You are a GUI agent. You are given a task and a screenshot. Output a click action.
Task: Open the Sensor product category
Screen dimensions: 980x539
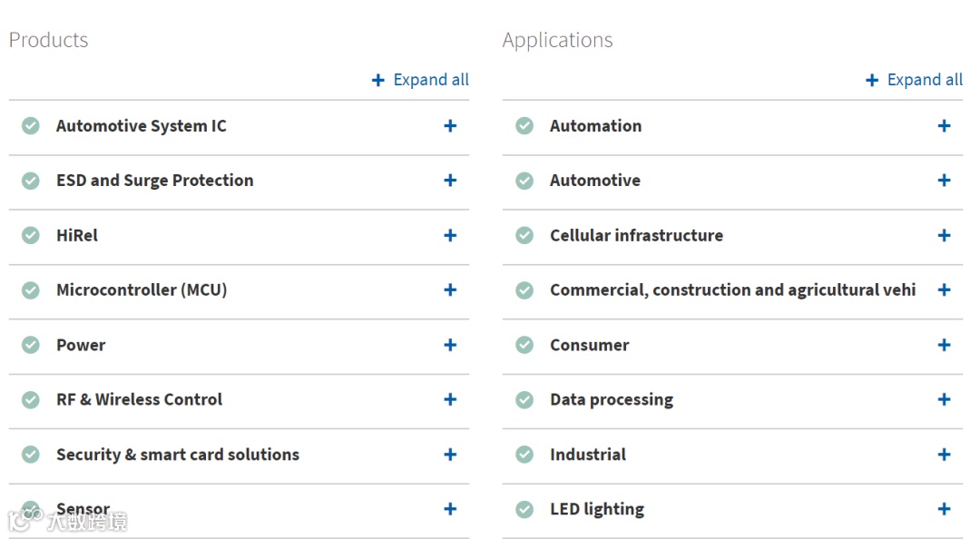(450, 509)
